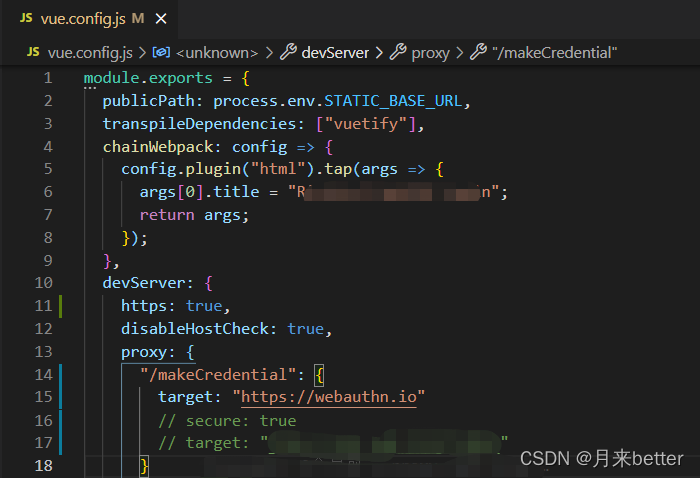Click on 'publicPath' property

pyautogui.click(x=149, y=101)
